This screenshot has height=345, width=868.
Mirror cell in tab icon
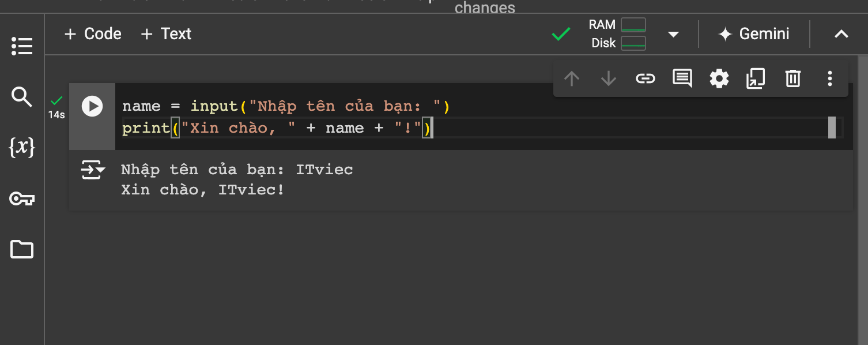coord(756,78)
